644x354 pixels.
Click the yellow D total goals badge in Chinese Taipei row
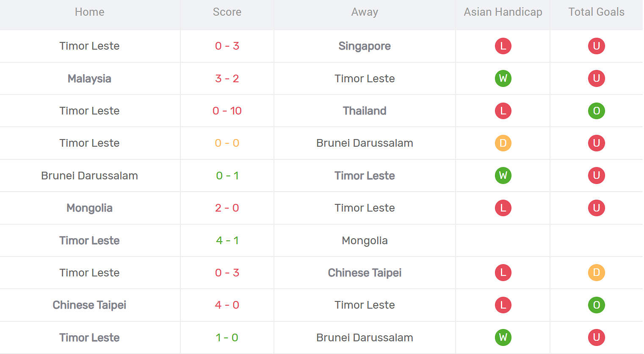pos(596,273)
